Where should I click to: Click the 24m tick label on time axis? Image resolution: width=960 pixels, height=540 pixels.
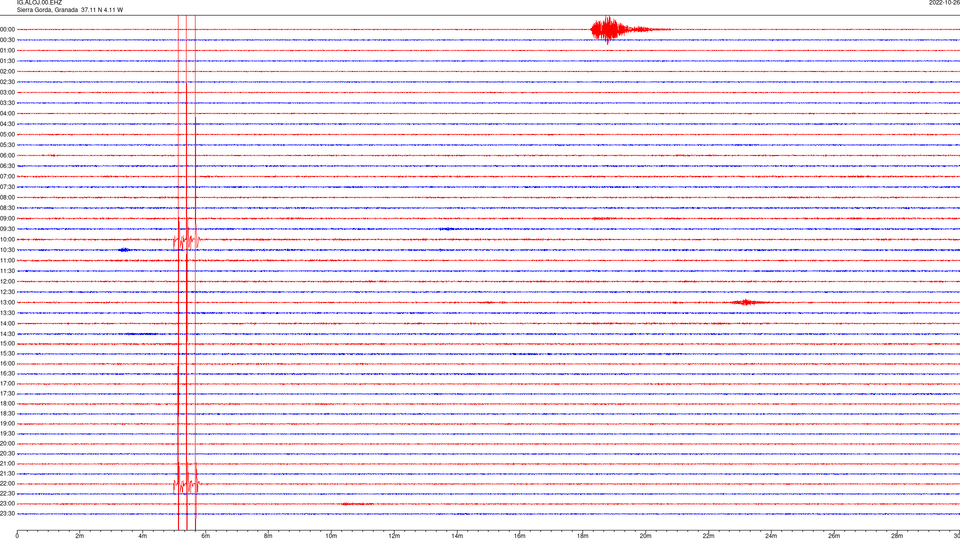[771, 536]
